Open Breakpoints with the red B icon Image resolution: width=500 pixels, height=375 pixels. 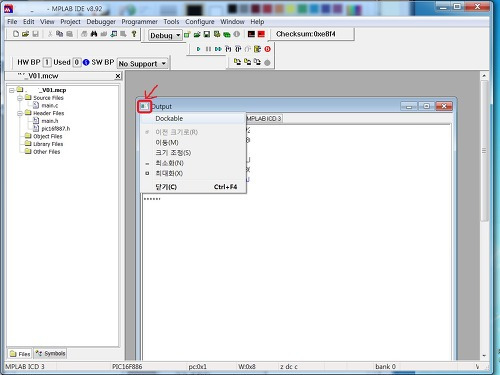pyautogui.click(x=267, y=49)
